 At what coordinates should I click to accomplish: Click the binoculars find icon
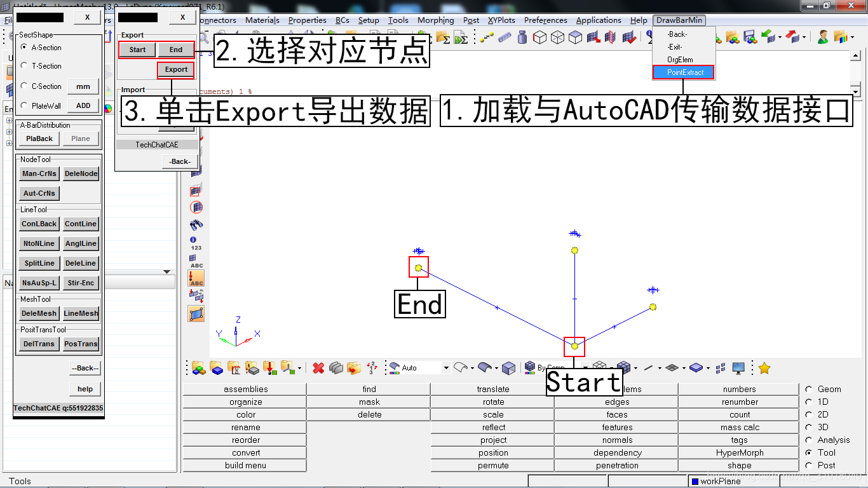point(196,224)
